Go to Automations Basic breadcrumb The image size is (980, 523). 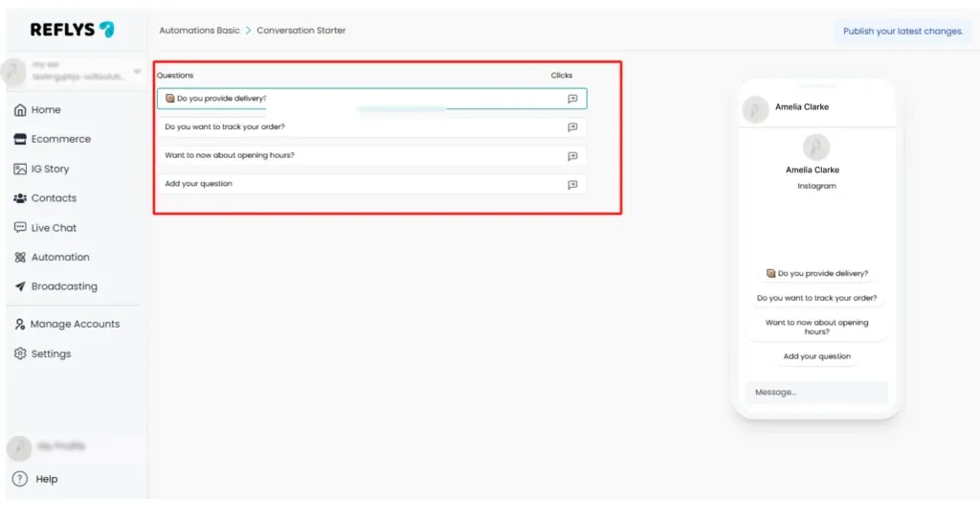199,30
